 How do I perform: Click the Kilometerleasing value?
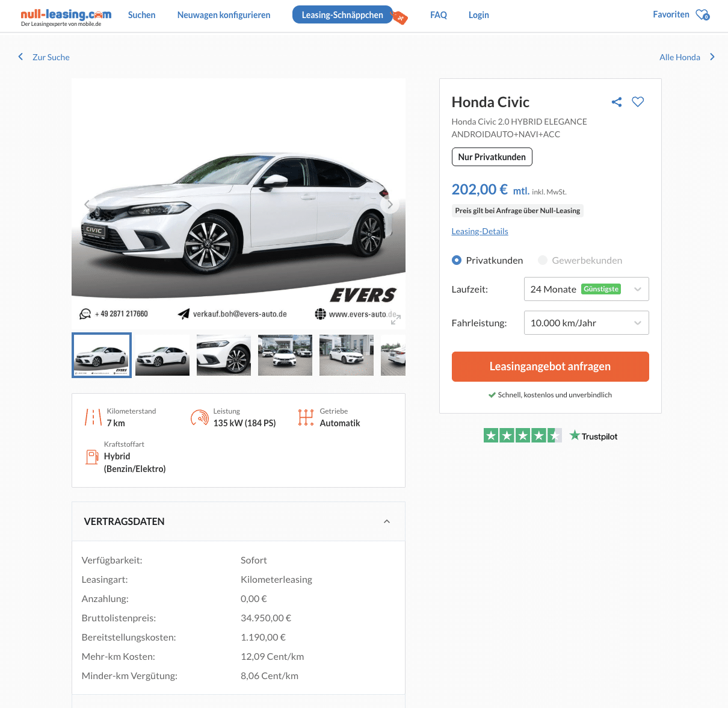[277, 579]
